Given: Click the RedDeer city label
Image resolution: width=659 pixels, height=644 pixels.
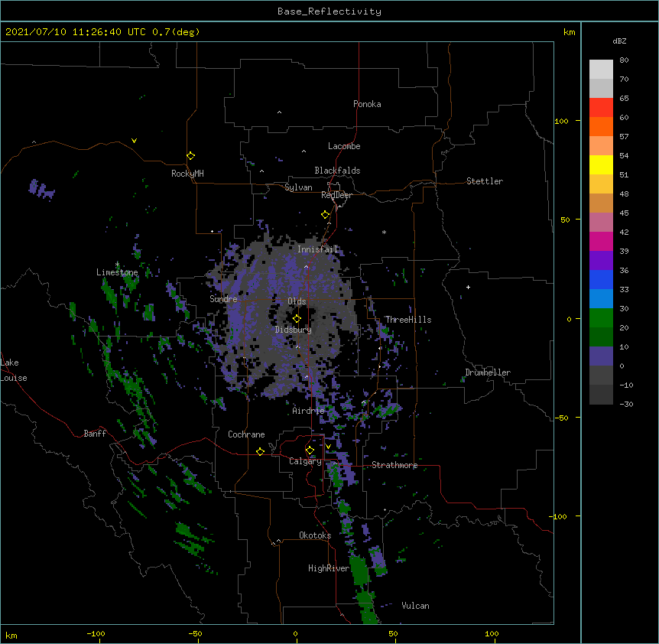Looking at the screenshot, I should 336,195.
